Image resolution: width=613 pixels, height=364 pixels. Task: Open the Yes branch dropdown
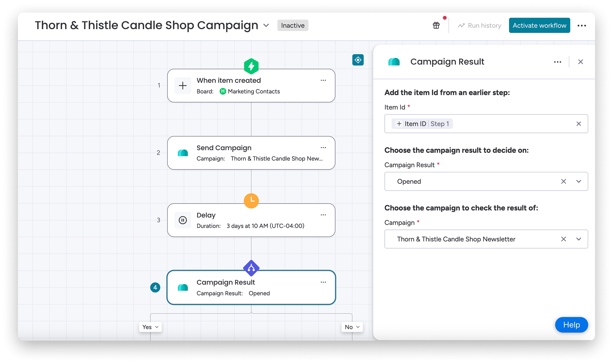point(150,327)
